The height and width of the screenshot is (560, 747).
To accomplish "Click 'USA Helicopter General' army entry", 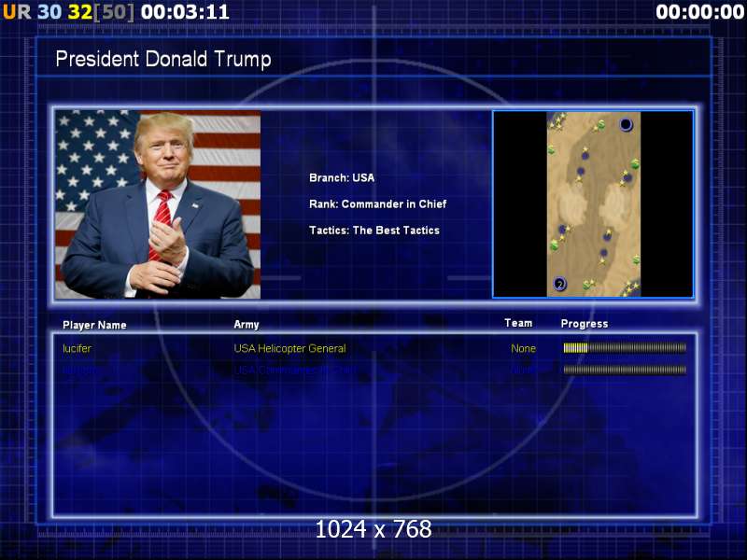I will click(x=289, y=348).
